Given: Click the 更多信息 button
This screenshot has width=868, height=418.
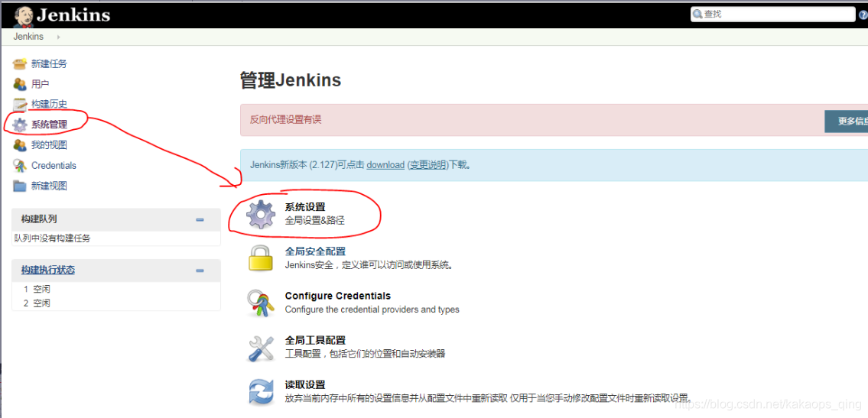Looking at the screenshot, I should click(847, 121).
